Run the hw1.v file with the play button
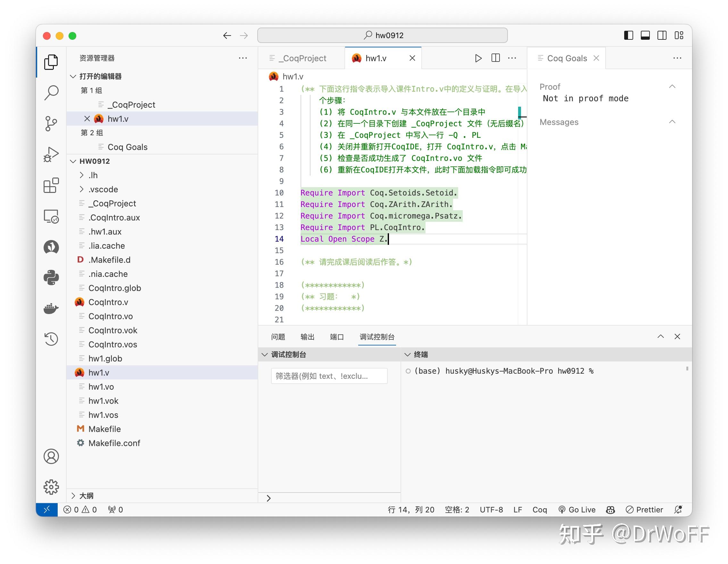728x564 pixels. tap(479, 58)
